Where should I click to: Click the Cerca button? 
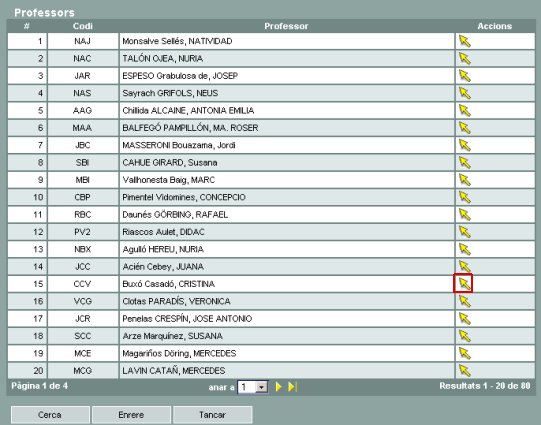[x=50, y=415]
